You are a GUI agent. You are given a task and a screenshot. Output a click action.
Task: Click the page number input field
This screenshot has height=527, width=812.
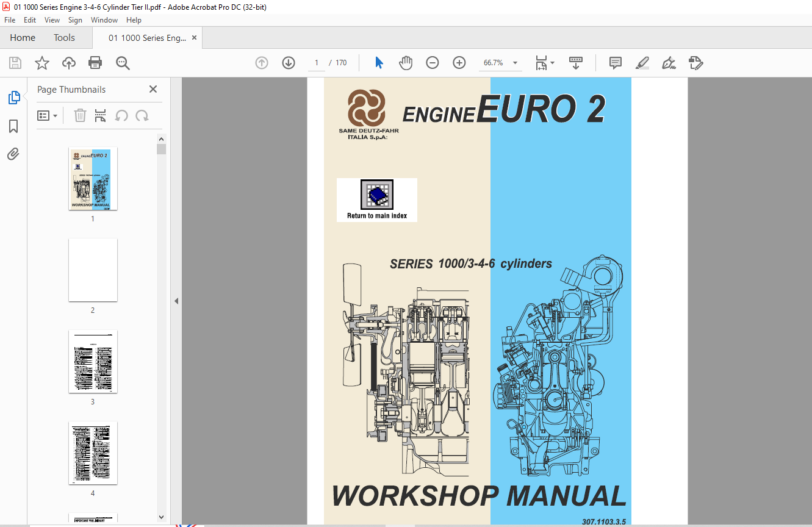[x=317, y=63]
